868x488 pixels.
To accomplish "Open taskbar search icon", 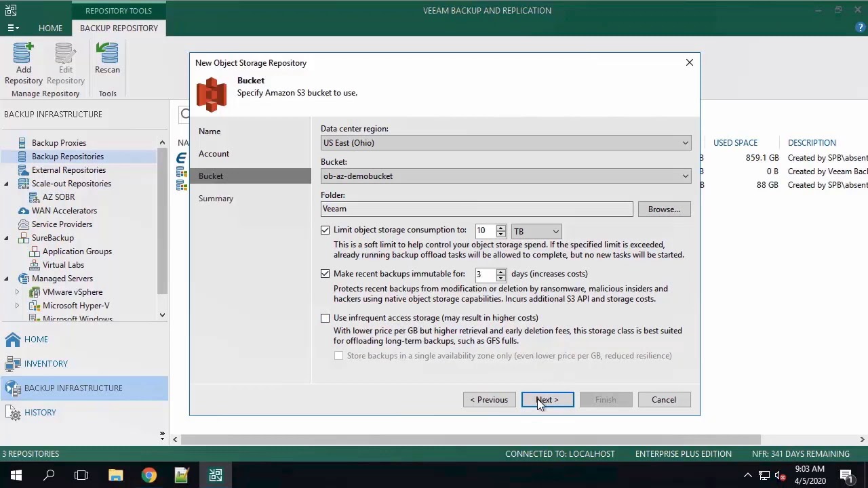I will [49, 475].
